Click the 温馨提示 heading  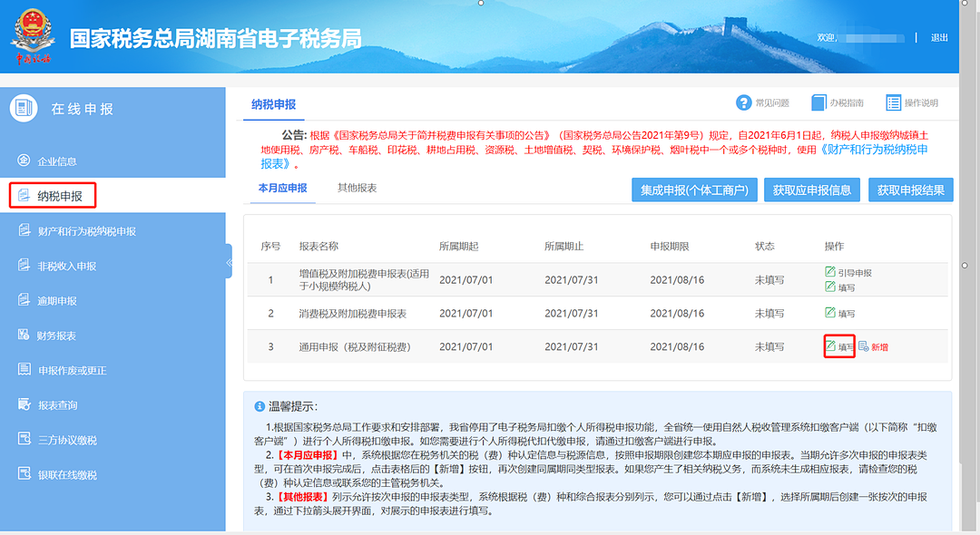pos(293,406)
